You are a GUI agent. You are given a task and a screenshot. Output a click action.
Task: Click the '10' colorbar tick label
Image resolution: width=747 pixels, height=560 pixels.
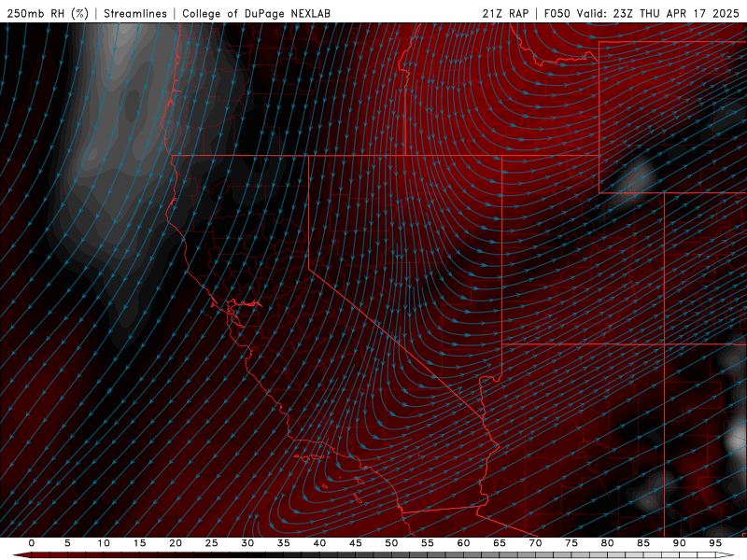pyautogui.click(x=104, y=543)
